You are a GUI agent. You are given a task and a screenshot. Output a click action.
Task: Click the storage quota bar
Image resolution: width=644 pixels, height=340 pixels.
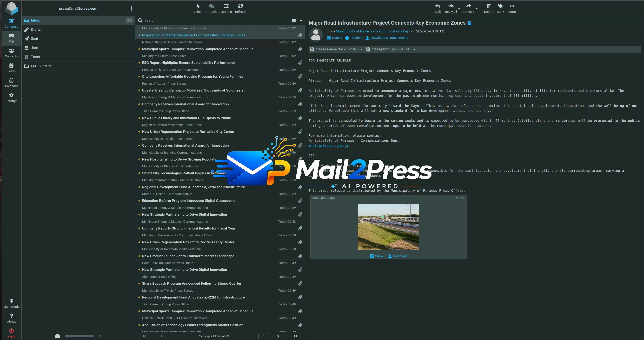pos(79,336)
